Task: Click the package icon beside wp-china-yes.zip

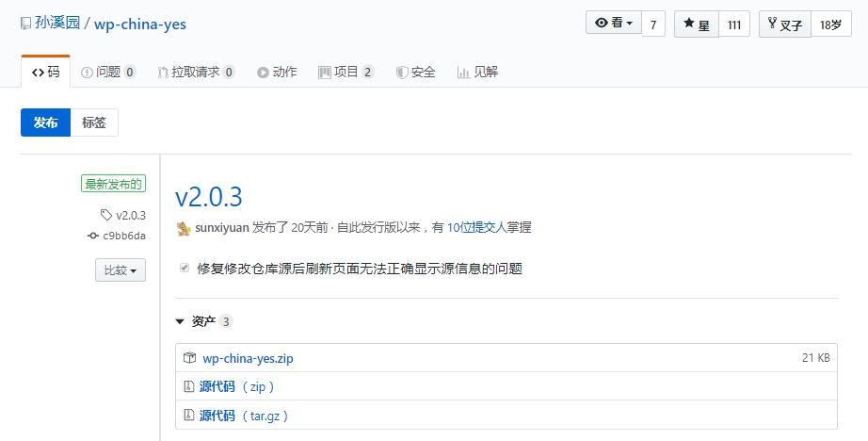Action: [189, 358]
